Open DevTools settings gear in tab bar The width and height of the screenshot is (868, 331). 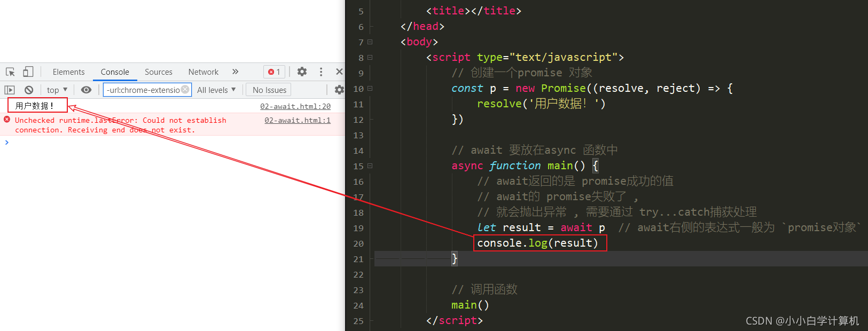coord(302,72)
